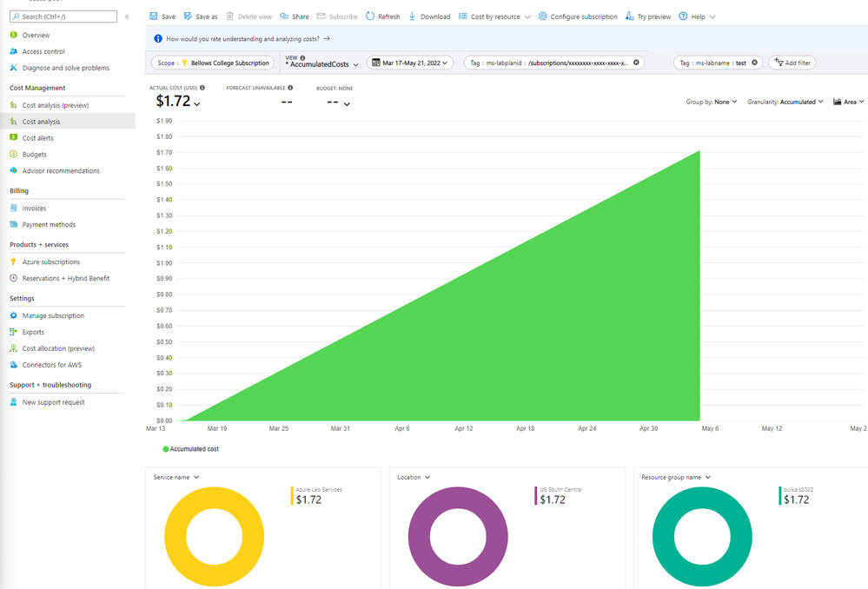
Task: Click the Search (Ctrl+/) input box
Action: point(63,17)
